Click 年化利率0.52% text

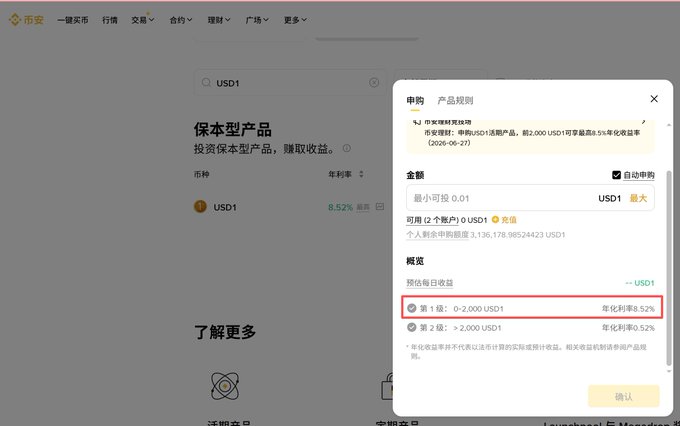tap(628, 328)
